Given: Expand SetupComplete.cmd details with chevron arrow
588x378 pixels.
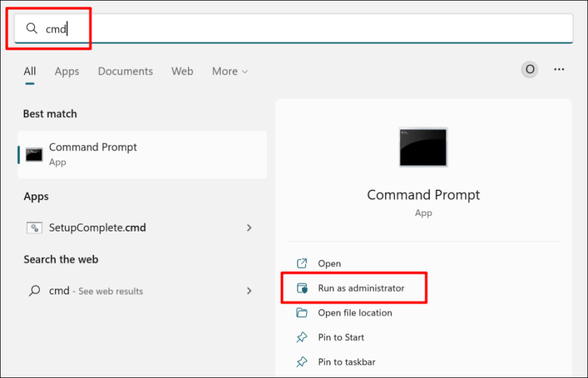Looking at the screenshot, I should [x=249, y=228].
